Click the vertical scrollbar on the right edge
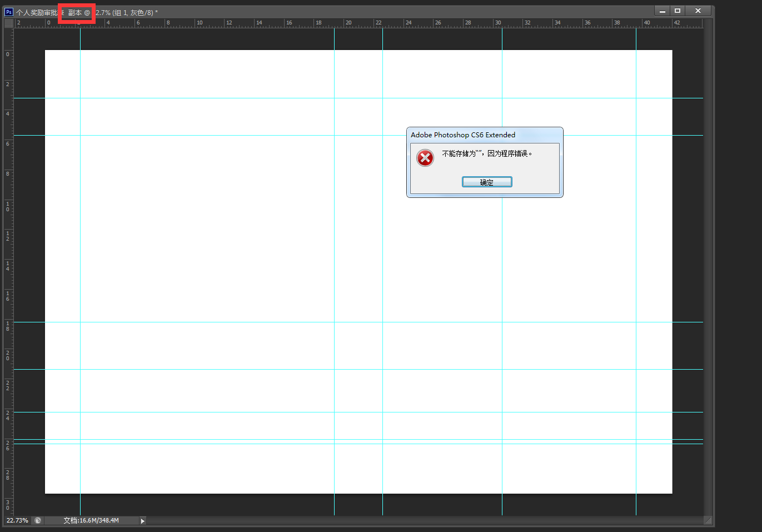Image resolution: width=762 pixels, height=532 pixels. 708,267
